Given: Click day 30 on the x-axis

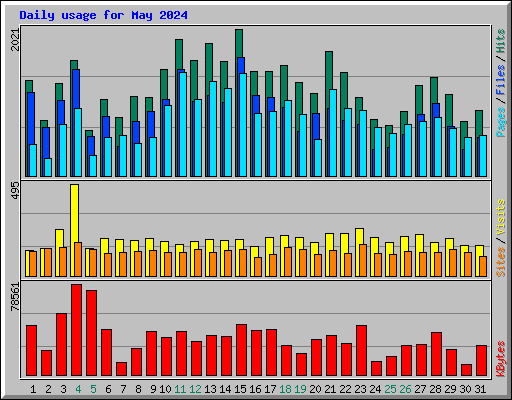Looking at the screenshot, I should coord(465,389).
